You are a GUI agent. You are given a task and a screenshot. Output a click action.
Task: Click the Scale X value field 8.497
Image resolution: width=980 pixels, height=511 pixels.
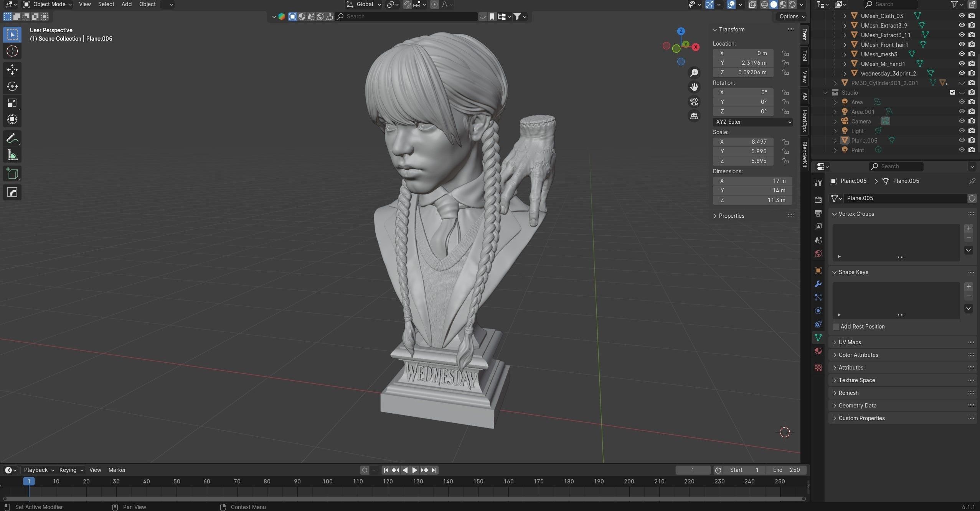point(743,142)
